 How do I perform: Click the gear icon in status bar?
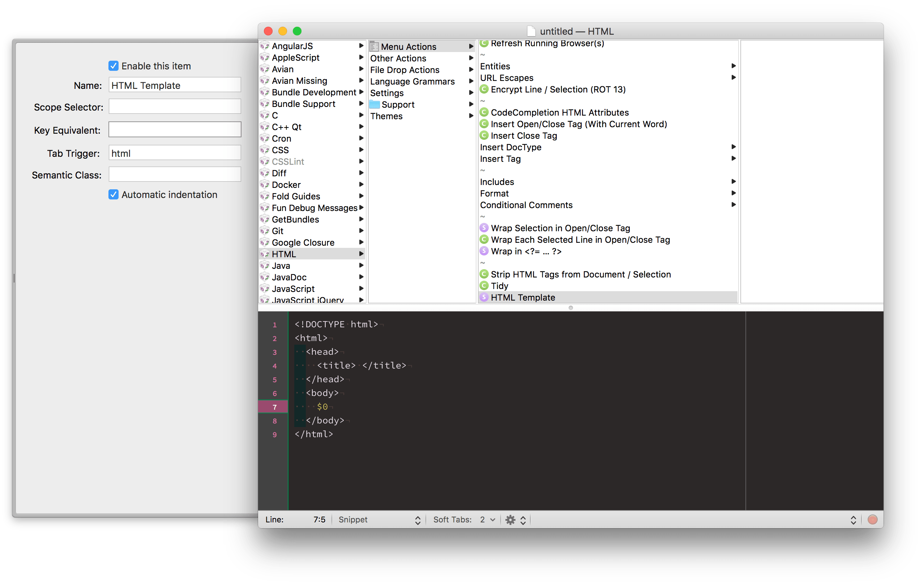coord(510,520)
